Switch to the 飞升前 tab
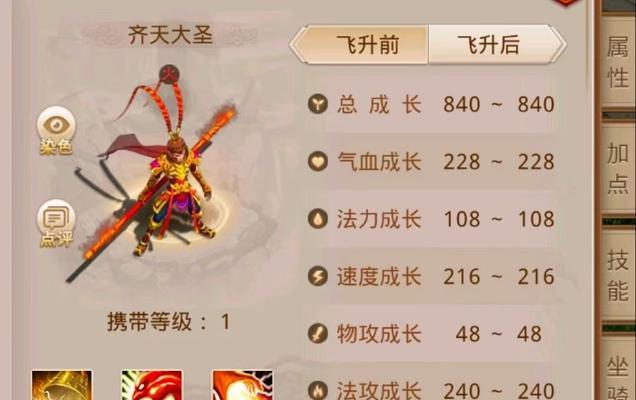The image size is (636, 400). click(x=359, y=44)
